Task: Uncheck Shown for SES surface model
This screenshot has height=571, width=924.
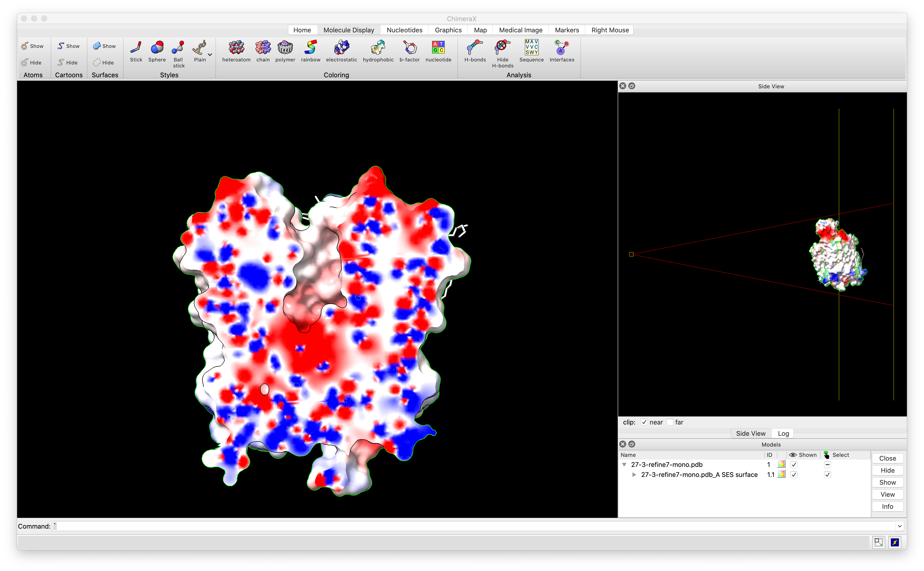Action: [794, 475]
